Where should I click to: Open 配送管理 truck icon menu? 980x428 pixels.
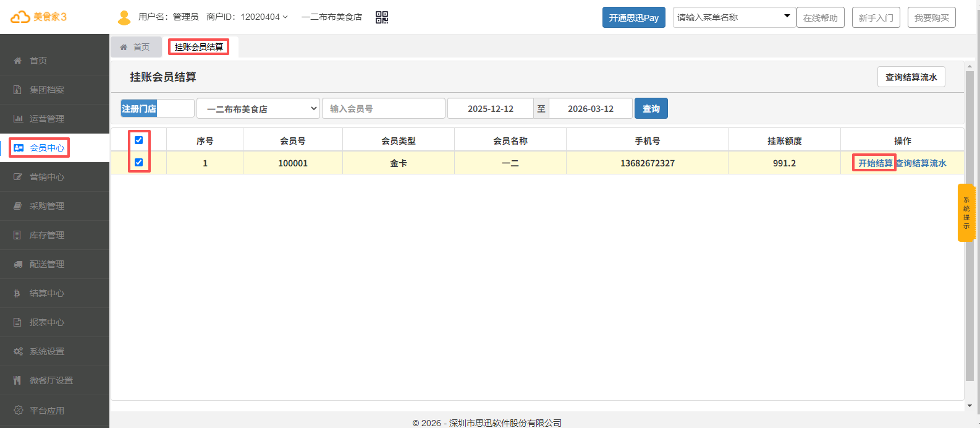tap(47, 264)
